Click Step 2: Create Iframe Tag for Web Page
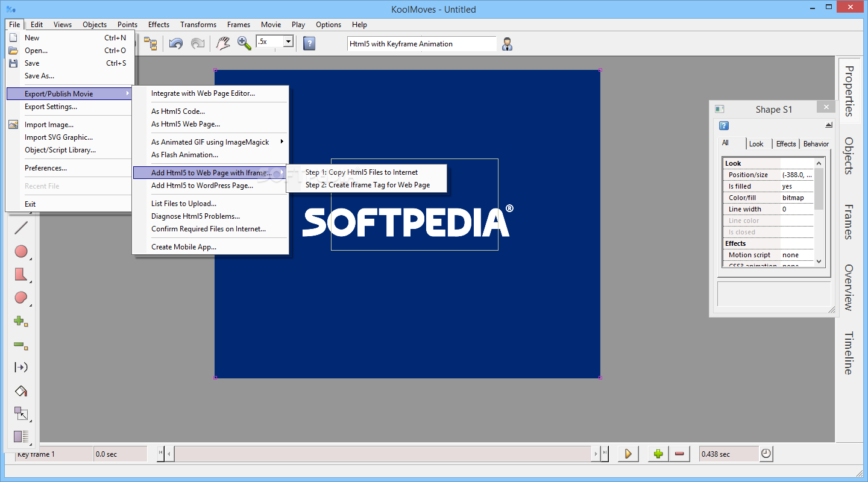 pyautogui.click(x=366, y=185)
